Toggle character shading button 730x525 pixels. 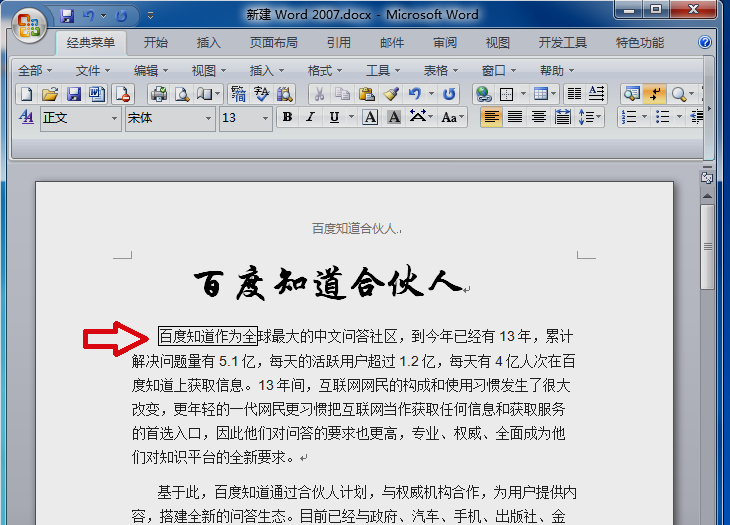coord(394,117)
